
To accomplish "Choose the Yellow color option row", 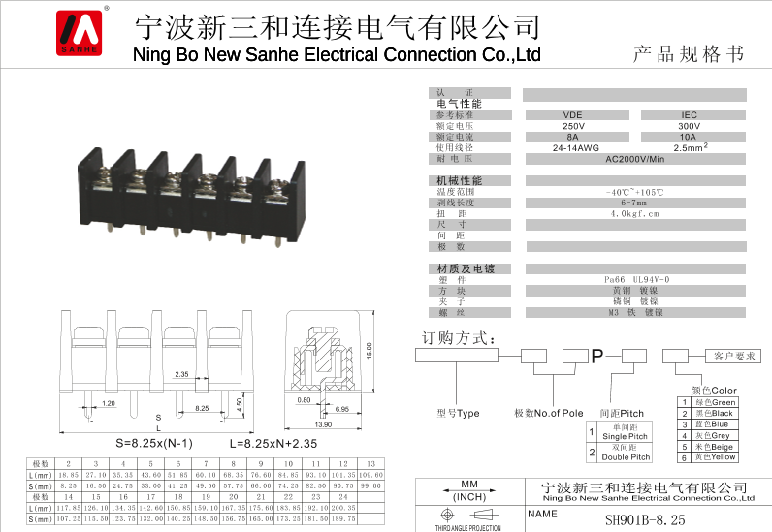I will [x=713, y=456].
